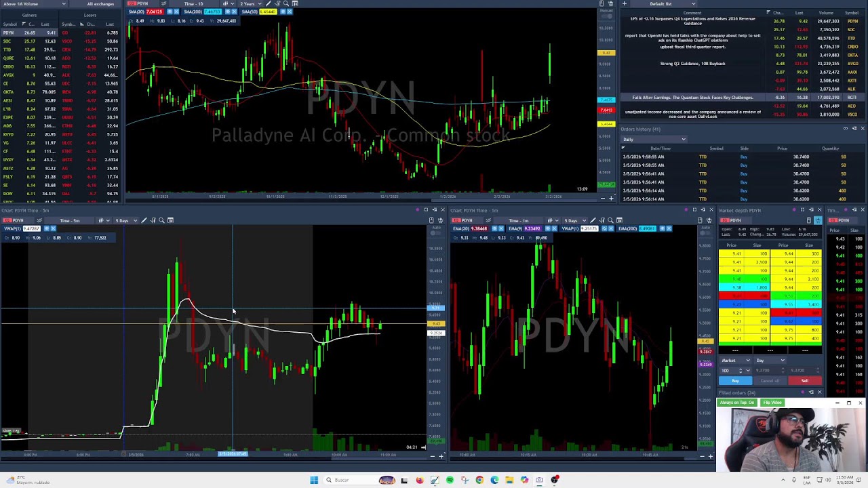868x488 pixels.
Task: Open chart type dropdown in 1m chart
Action: click(553, 220)
